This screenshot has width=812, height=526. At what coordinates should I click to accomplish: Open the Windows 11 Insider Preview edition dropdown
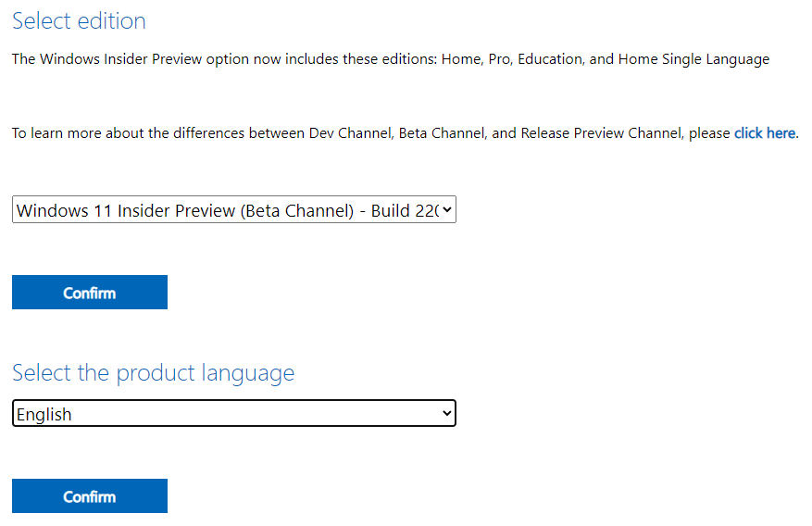tap(233, 209)
